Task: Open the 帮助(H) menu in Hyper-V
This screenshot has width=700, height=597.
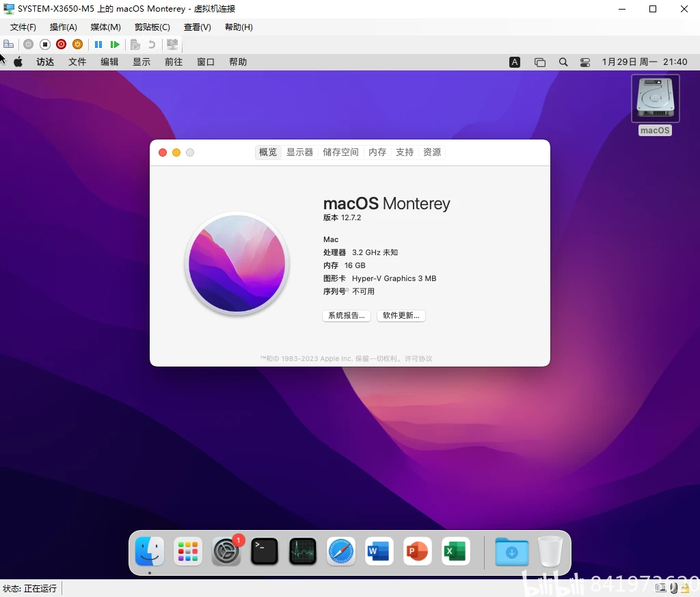Action: click(x=239, y=27)
